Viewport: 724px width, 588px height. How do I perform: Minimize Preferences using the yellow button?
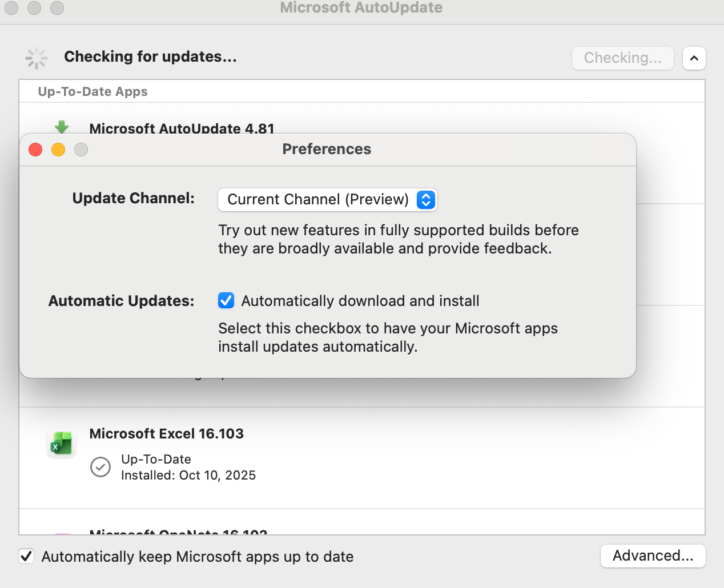click(x=58, y=150)
